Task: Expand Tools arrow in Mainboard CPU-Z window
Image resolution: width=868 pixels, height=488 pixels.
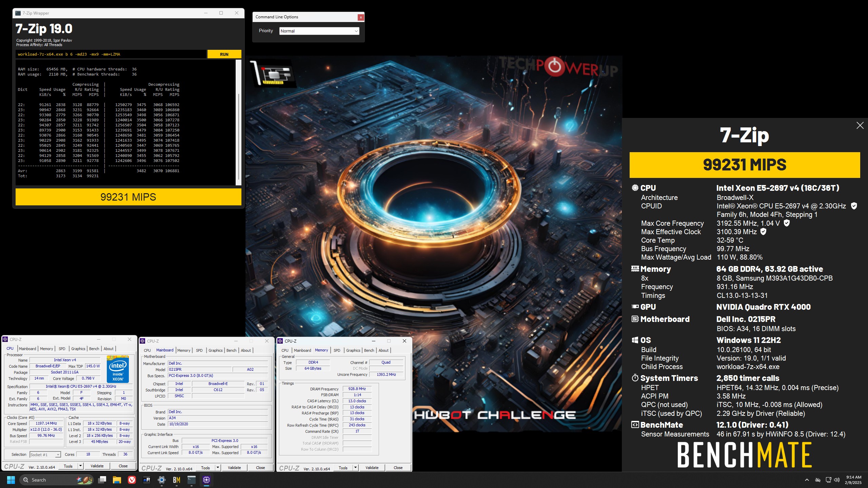Action: [x=218, y=468]
